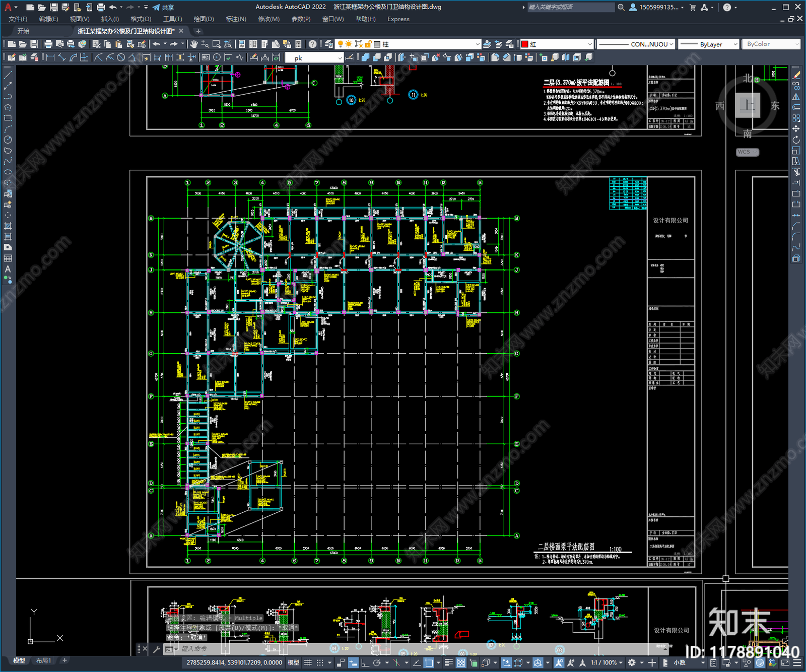
Task: Click the 共享 share button
Action: click(x=164, y=7)
